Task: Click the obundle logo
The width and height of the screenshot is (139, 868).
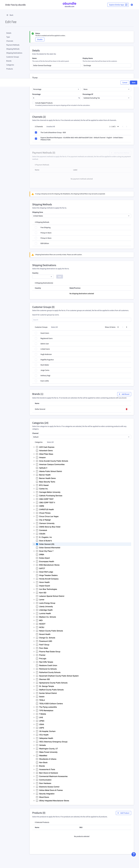Action: click(x=69, y=4)
